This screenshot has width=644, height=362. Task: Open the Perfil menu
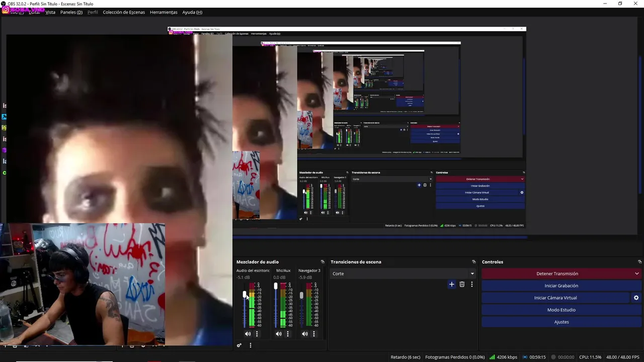[x=93, y=12]
